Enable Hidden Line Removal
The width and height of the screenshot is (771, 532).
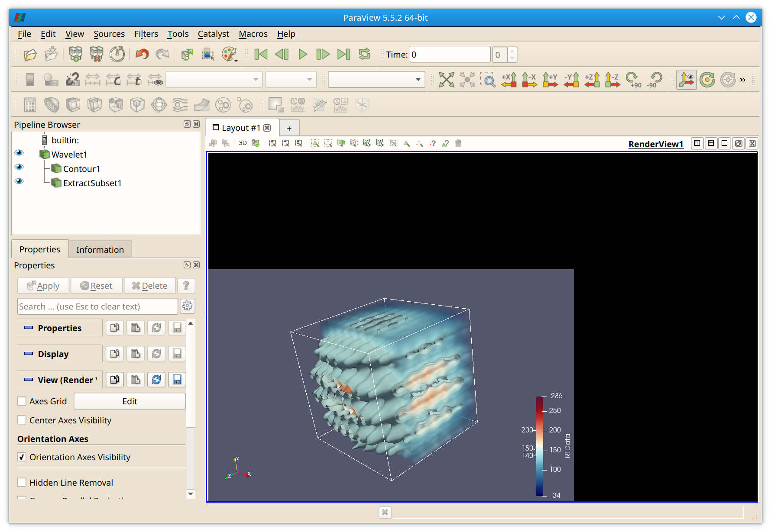coord(22,482)
